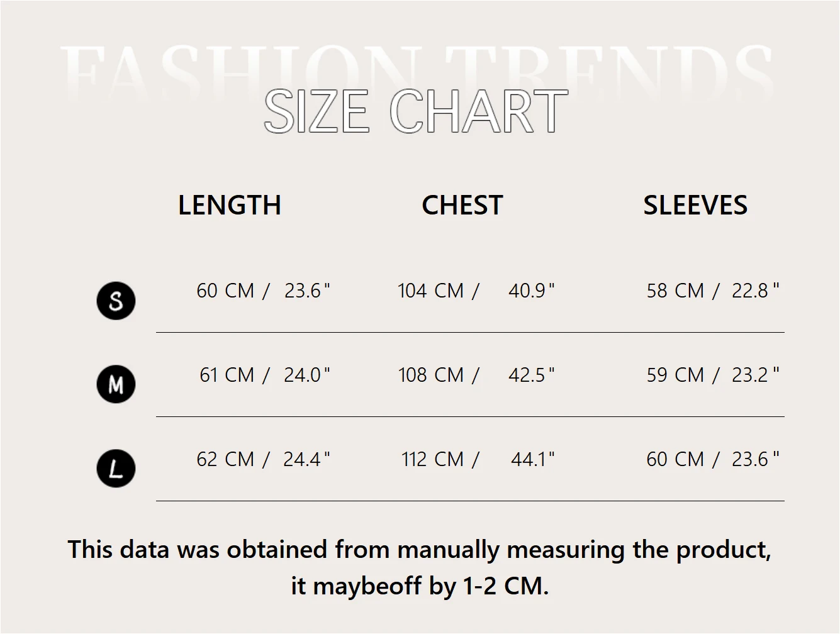The width and height of the screenshot is (840, 634).
Task: Click the black M size badge
Action: pos(116,384)
